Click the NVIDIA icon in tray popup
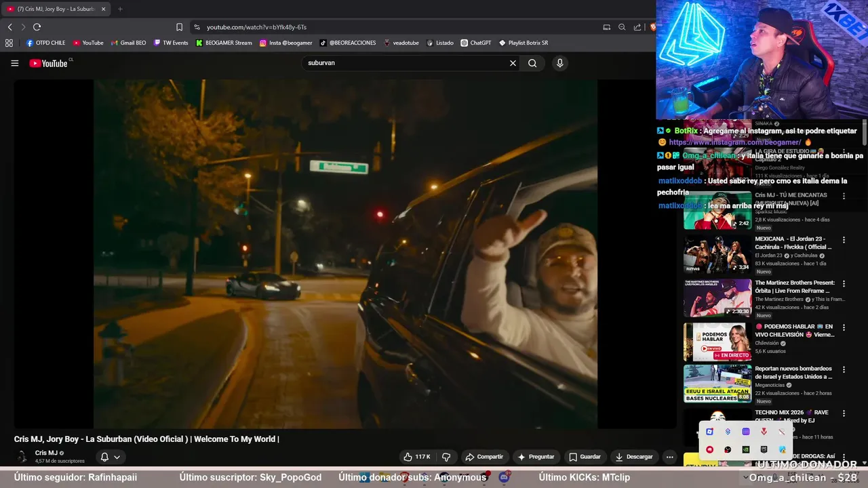The height and width of the screenshot is (488, 868). pyautogui.click(x=746, y=449)
